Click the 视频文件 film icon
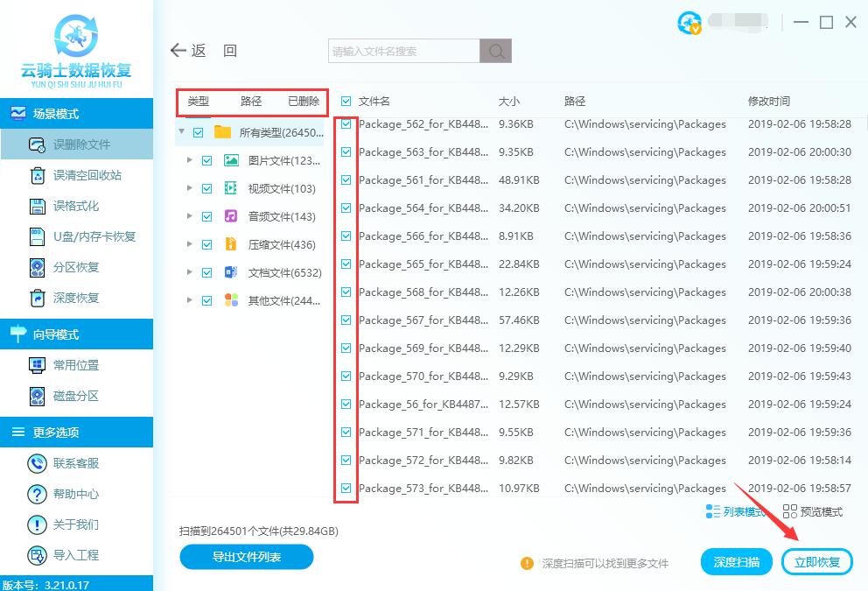This screenshot has height=591, width=868. [x=231, y=188]
